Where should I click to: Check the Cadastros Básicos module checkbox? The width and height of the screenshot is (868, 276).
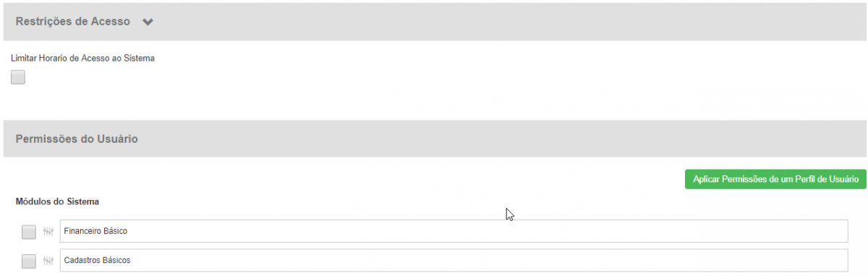point(29,261)
